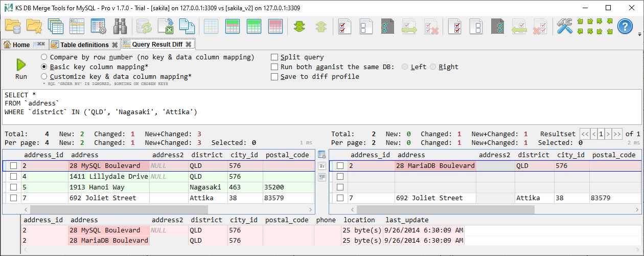The height and width of the screenshot is (256, 644).
Task: Click the refresh database icon
Action: [144, 26]
